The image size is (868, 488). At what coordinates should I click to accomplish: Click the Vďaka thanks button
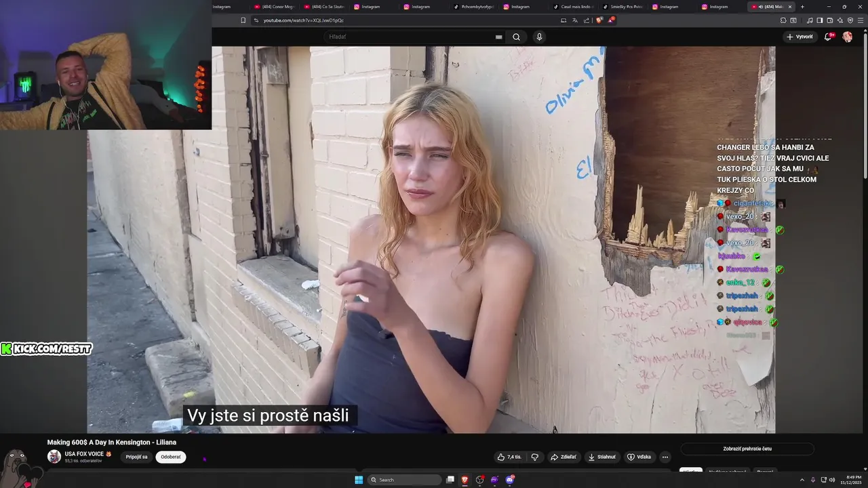639,457
